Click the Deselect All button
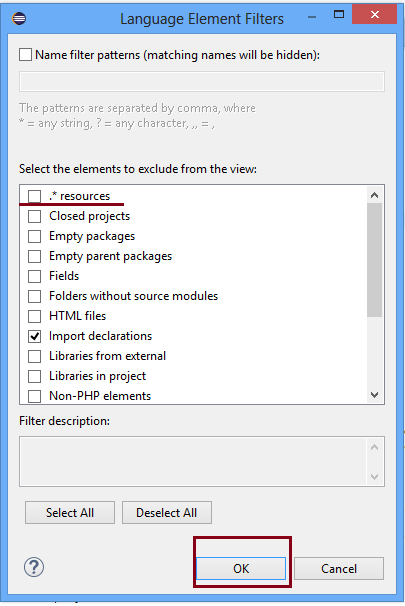This screenshot has width=405, height=606. [167, 512]
